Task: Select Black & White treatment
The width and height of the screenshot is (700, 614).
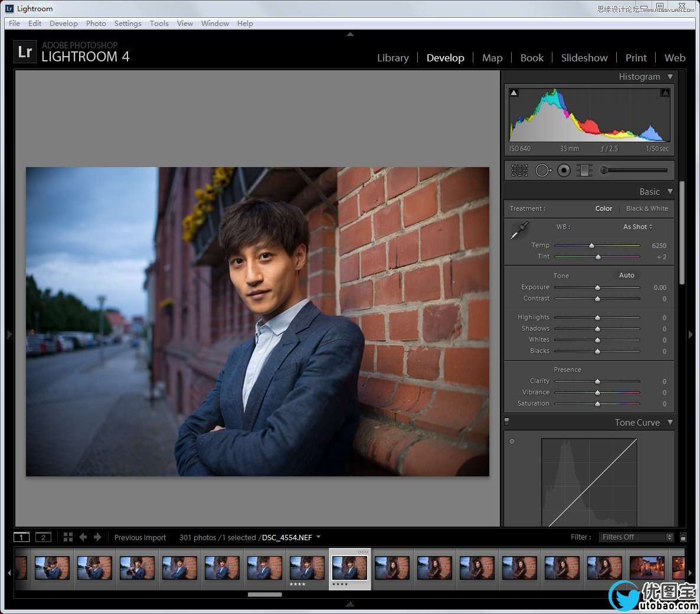Action: click(647, 208)
